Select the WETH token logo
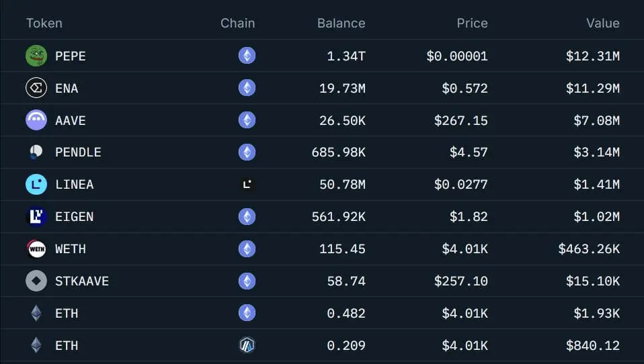 [36, 248]
